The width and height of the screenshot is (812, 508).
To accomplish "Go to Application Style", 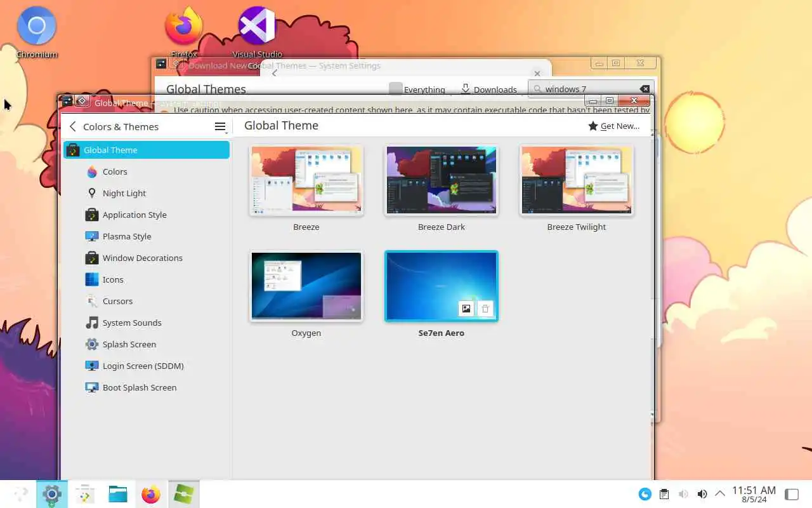I will 147,215.
